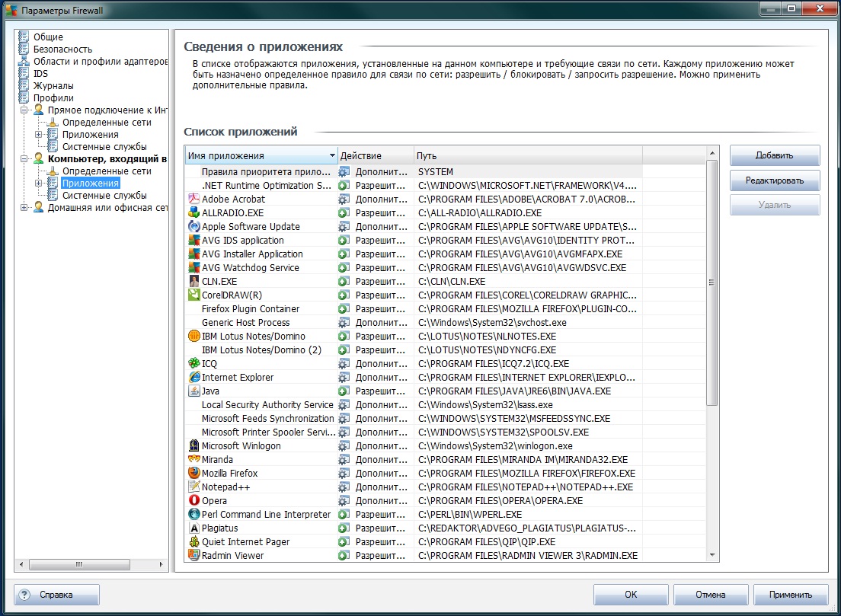Click the Opera icon in application list
The width and height of the screenshot is (841, 616).
pyautogui.click(x=193, y=501)
